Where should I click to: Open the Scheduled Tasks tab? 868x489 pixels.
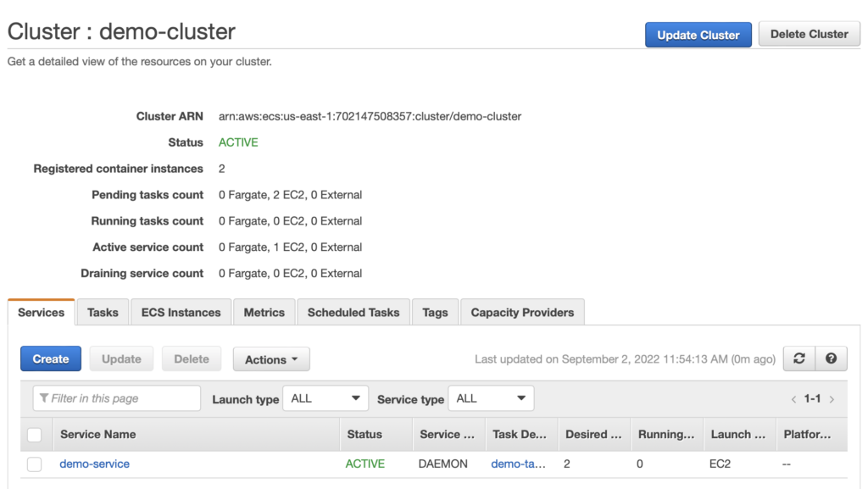coord(353,313)
